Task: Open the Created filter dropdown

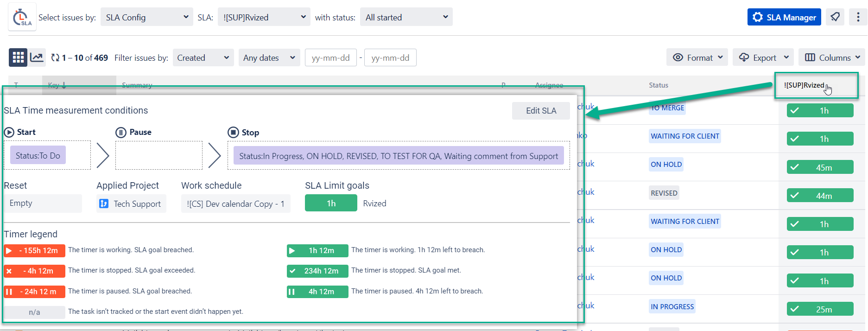Action: tap(203, 57)
